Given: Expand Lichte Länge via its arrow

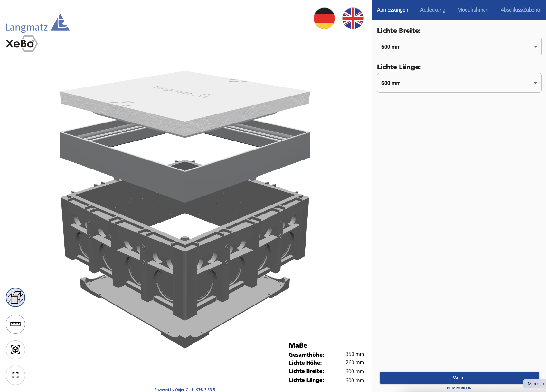Looking at the screenshot, I should [536, 83].
